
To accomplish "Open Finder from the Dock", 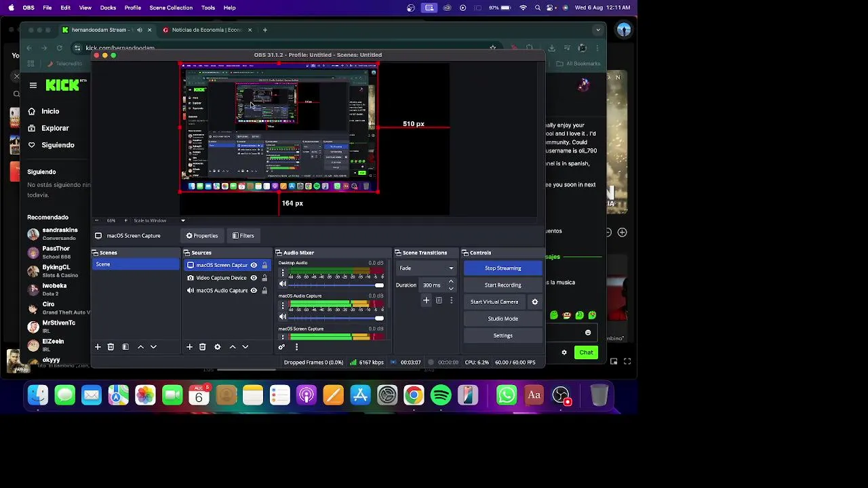I will (38, 395).
